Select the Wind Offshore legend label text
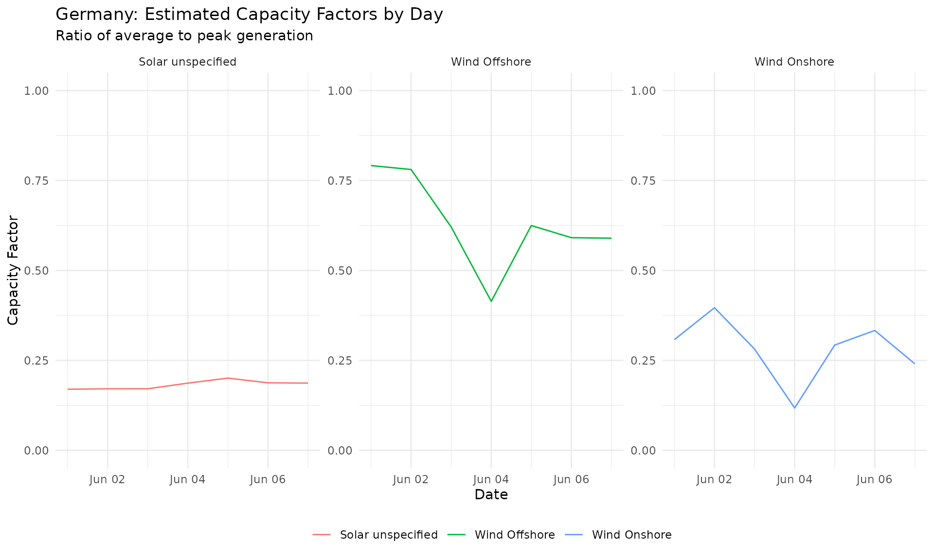This screenshot has width=934, height=560. pos(515,535)
